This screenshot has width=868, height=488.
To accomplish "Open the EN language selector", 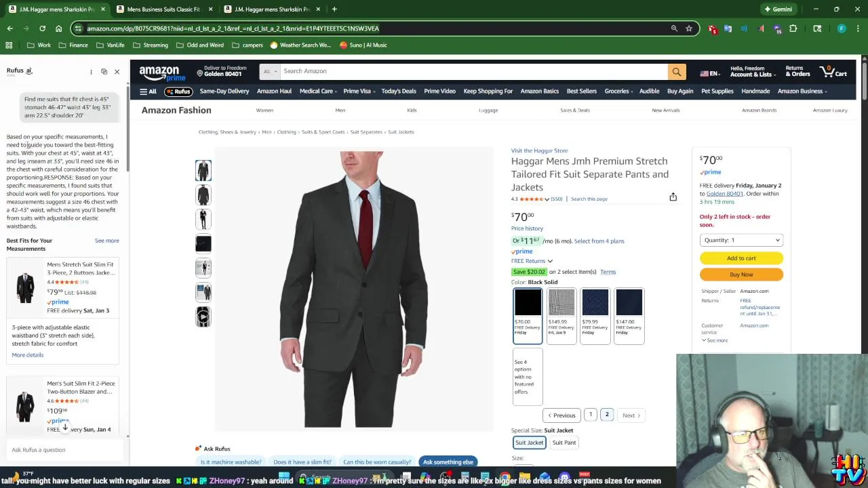I will pyautogui.click(x=711, y=73).
